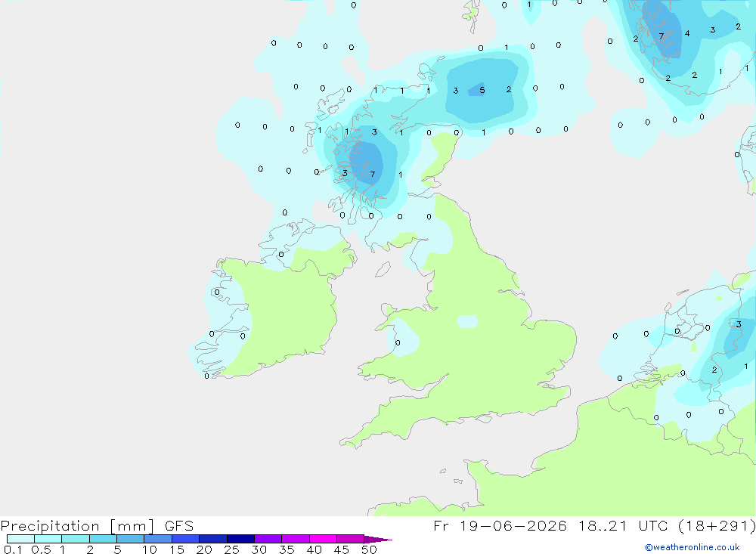This screenshot has height=554, width=756.
Task: Click the '30' legend scale label
Action: pos(259,549)
